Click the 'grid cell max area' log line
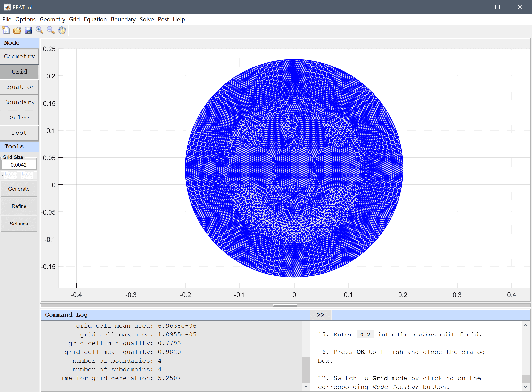532x392 pixels. 138,335
